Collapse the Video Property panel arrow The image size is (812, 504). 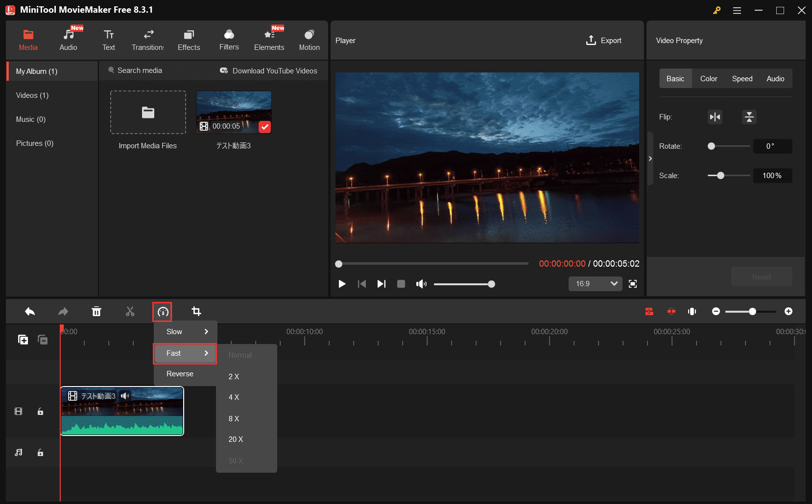pos(650,159)
